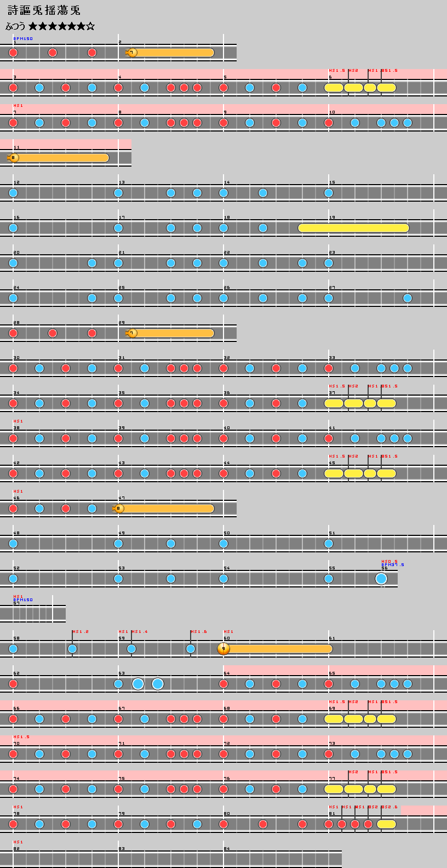Select the balloon note at measure 47
Screen dimensions: 447x868
(119, 509)
